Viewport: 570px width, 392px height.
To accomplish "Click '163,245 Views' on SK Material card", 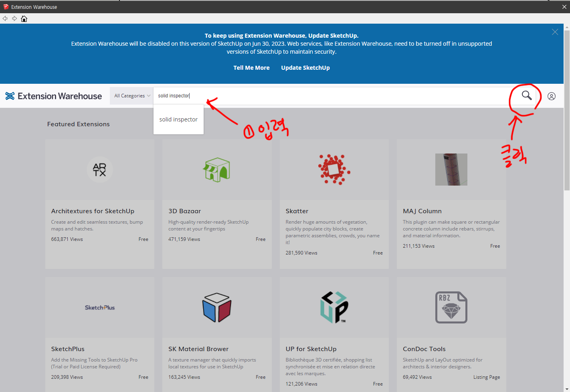I will pyautogui.click(x=184, y=377).
